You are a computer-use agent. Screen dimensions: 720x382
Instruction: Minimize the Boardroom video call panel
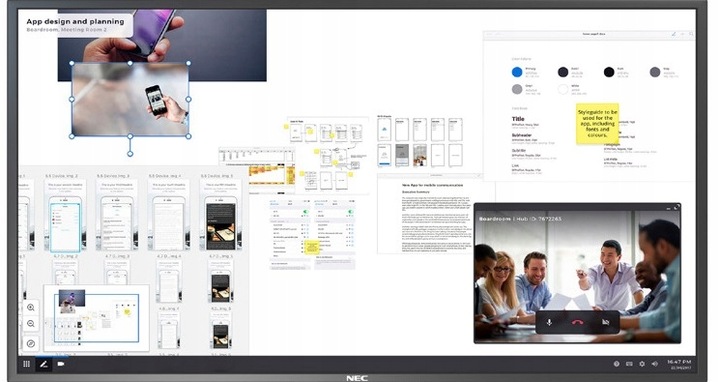pyautogui.click(x=668, y=208)
